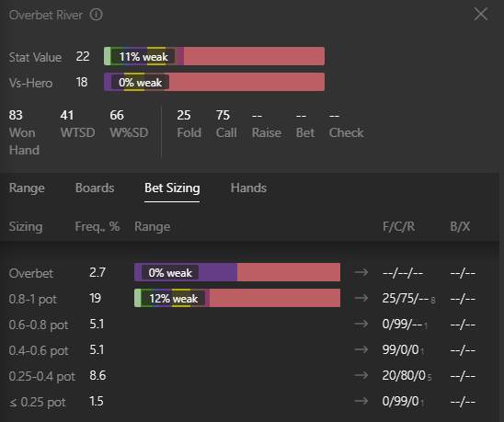
Task: Click the 0.8-1 pot range bar
Action: pyautogui.click(x=237, y=298)
